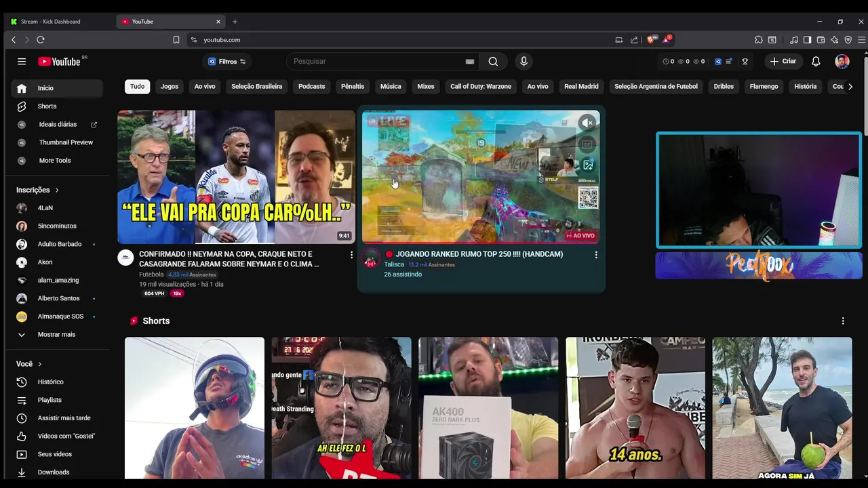Open options for JOGANDO RANKED live video
Image resolution: width=868 pixels, height=488 pixels.
pos(596,255)
